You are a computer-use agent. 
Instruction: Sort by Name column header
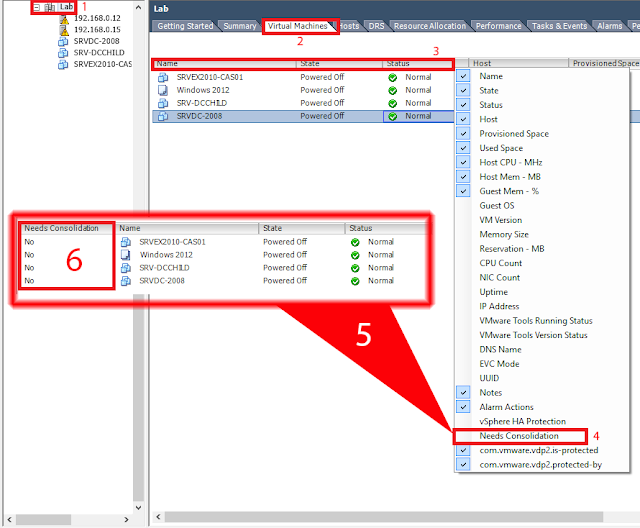click(224, 63)
